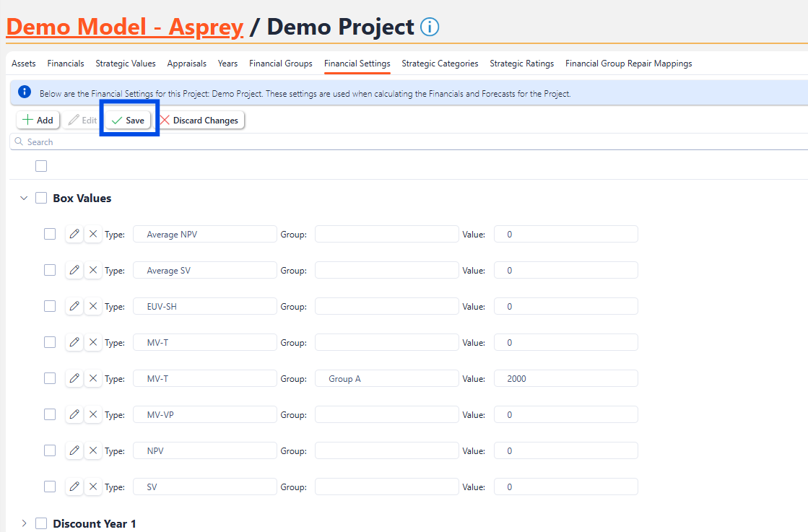This screenshot has width=808, height=532.
Task: Click Discard Changes button
Action: 199,121
